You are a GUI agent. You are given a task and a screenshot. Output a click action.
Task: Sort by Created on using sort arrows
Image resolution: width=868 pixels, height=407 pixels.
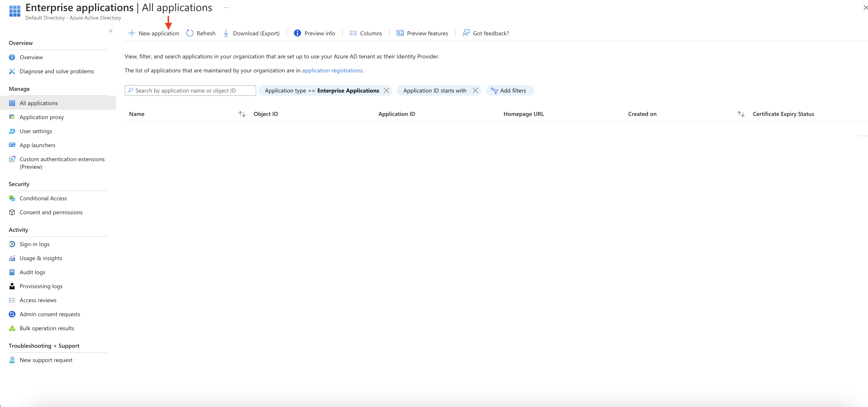tap(741, 114)
